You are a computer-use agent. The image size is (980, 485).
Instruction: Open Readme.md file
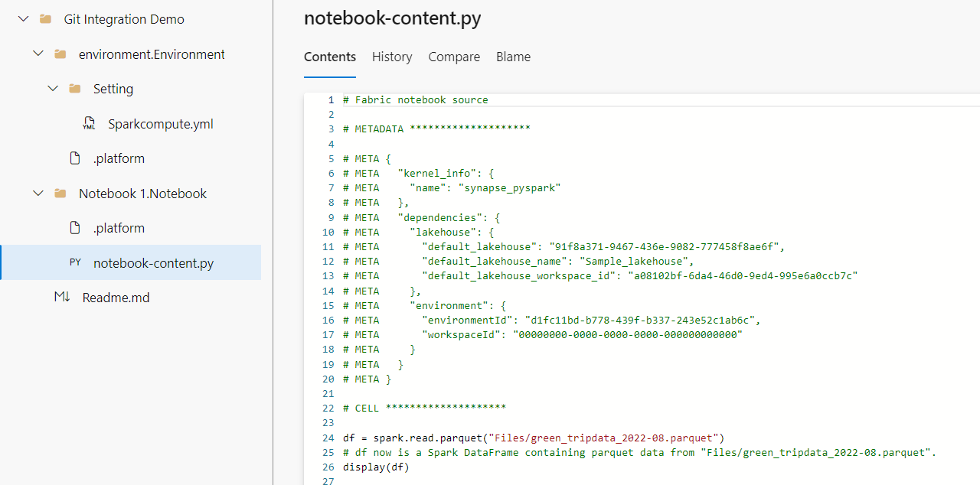click(x=116, y=298)
